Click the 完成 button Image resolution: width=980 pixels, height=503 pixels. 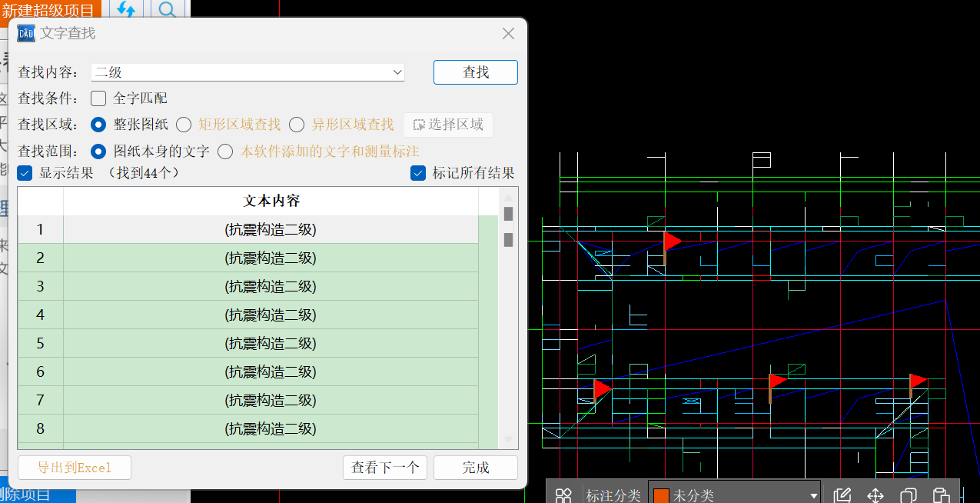476,468
